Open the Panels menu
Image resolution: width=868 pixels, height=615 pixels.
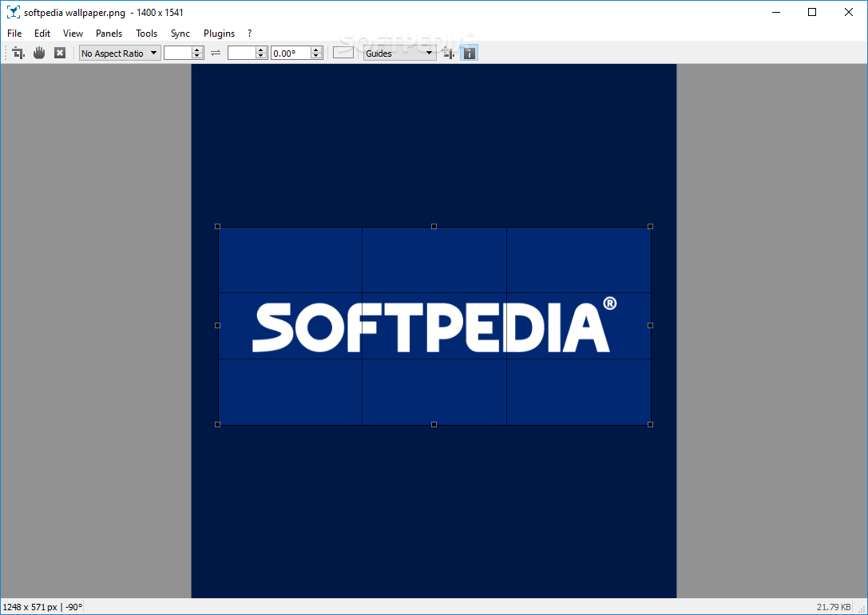click(109, 34)
